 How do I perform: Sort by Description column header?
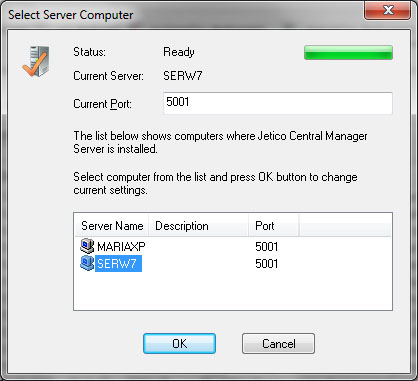point(199,226)
